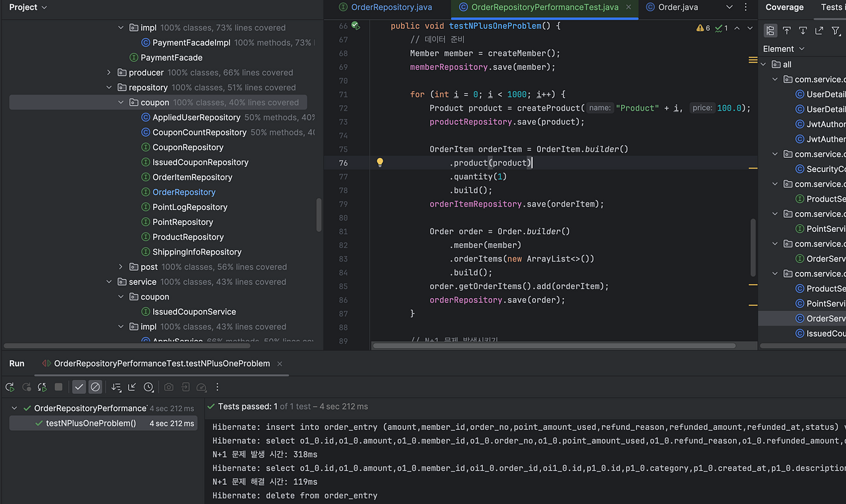The width and height of the screenshot is (846, 504).
Task: Click the flatten packages icon in Coverage panel
Action: [x=770, y=30]
